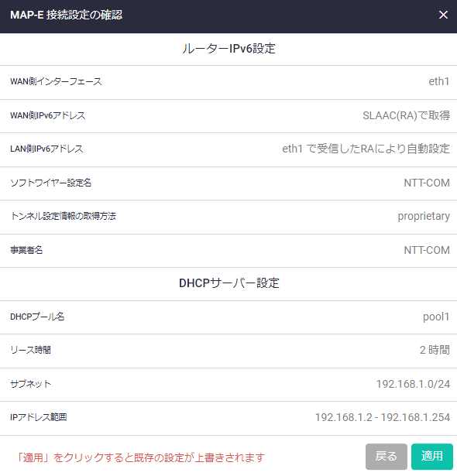The height and width of the screenshot is (476, 457).
Task: Select NTT-COM in the ソフトワイヤー設定名 row
Action: coord(427,183)
